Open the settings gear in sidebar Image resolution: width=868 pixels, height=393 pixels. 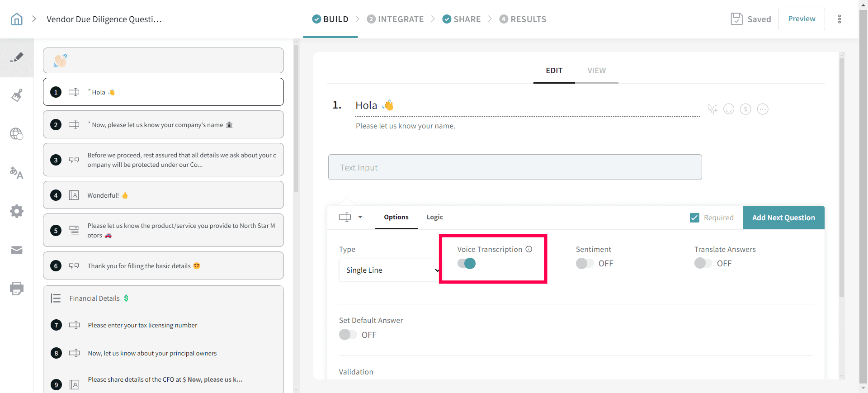click(17, 211)
